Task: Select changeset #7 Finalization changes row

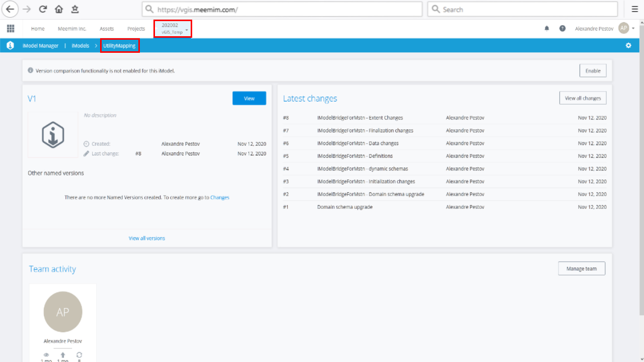Action: point(445,131)
